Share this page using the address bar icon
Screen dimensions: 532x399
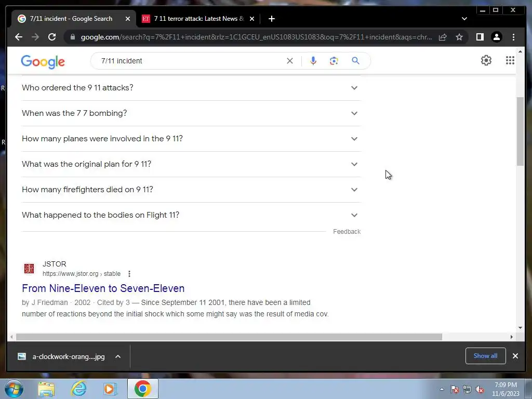[443, 37]
